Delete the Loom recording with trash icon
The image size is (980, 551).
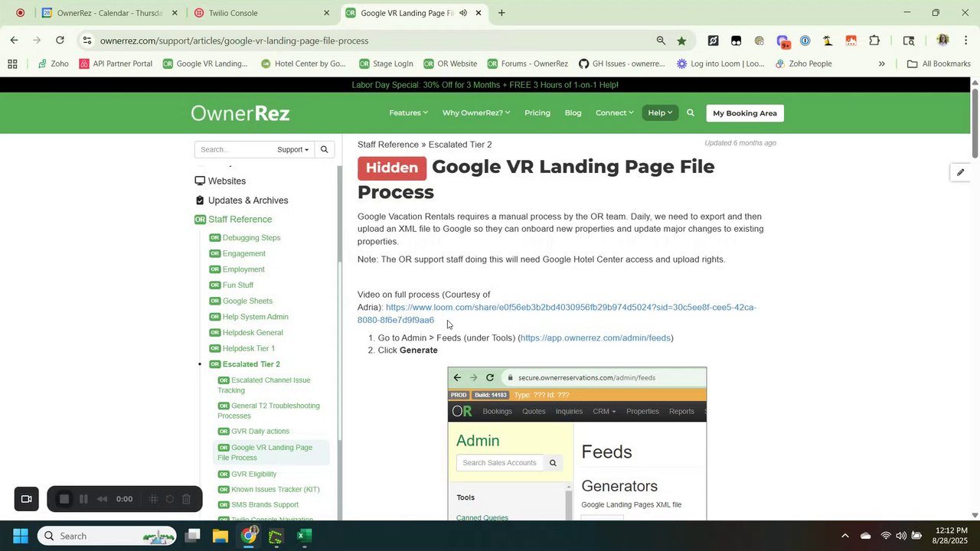186,499
